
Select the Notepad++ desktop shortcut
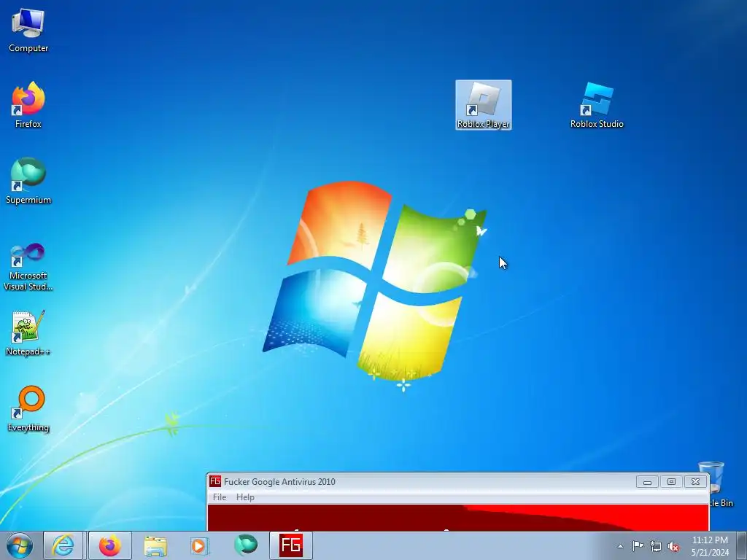pos(28,332)
